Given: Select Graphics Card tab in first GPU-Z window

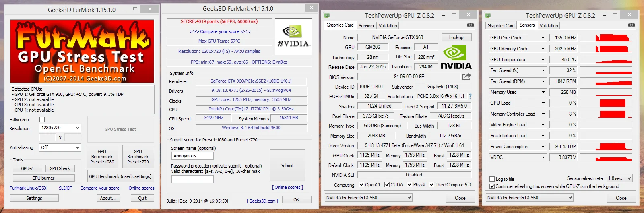Looking at the screenshot, I should click(x=340, y=25).
